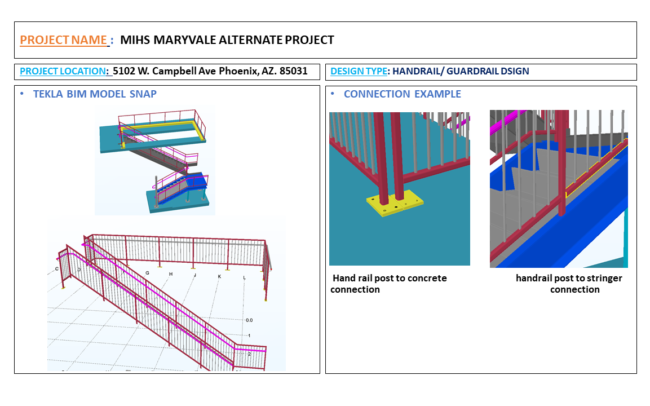650x406 pixels.
Task: Open the post to concrete connection image
Action: [x=399, y=188]
